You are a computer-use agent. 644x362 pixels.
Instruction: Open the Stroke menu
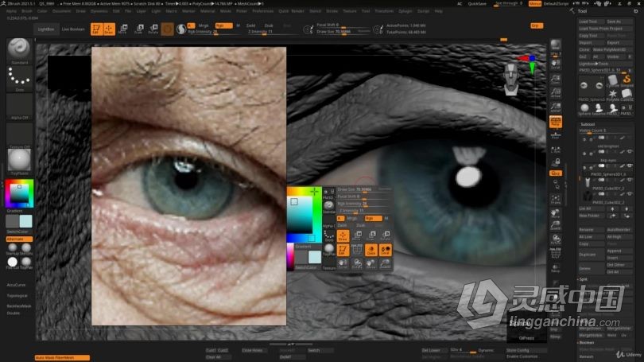pyautogui.click(x=332, y=11)
